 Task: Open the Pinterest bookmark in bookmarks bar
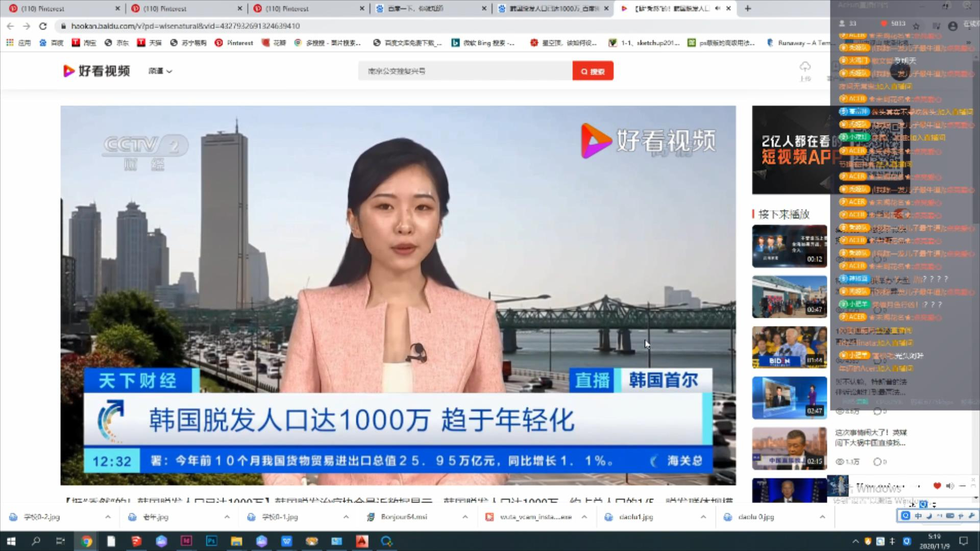pyautogui.click(x=234, y=43)
